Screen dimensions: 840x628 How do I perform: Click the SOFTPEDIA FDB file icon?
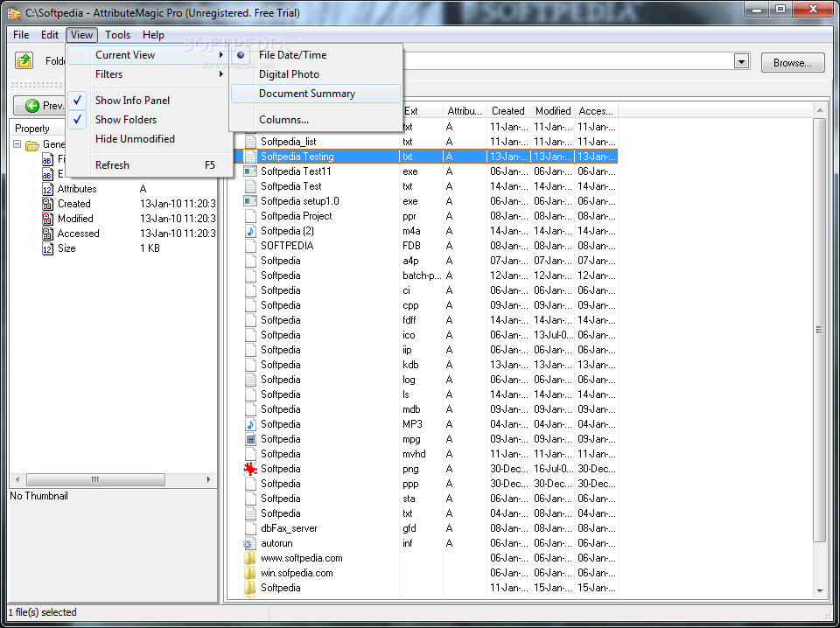click(x=250, y=246)
